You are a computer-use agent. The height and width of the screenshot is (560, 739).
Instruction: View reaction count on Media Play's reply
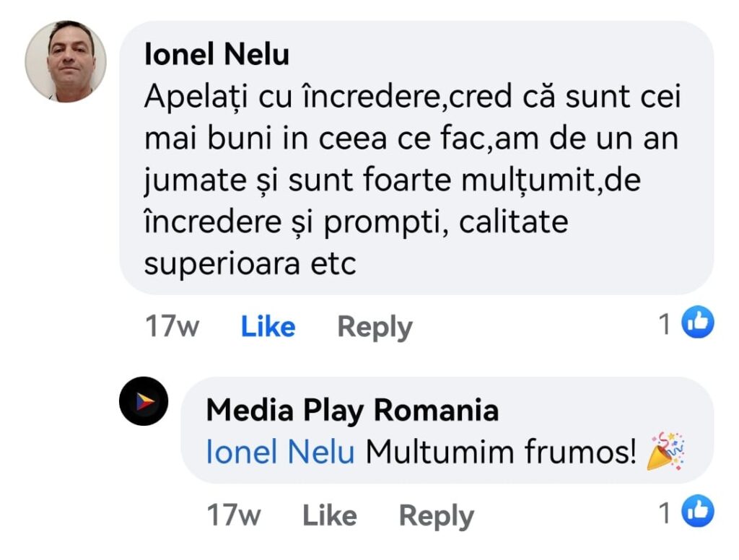665,513
